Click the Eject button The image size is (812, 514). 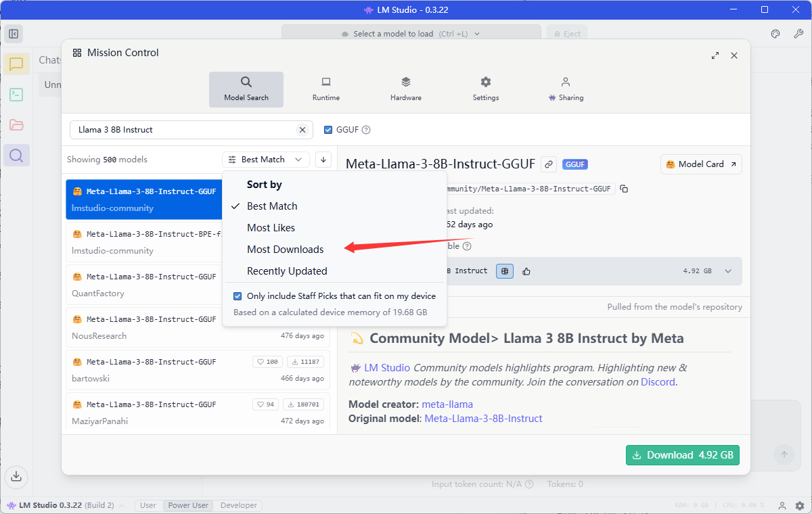click(567, 34)
